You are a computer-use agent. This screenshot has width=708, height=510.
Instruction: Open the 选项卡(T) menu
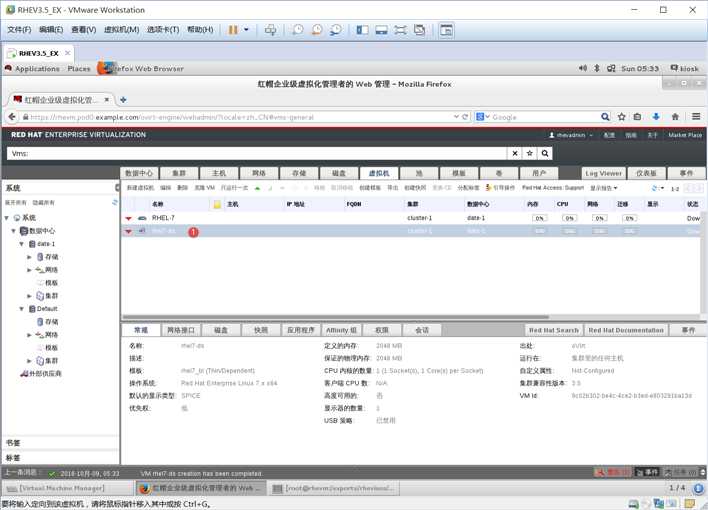163,29
